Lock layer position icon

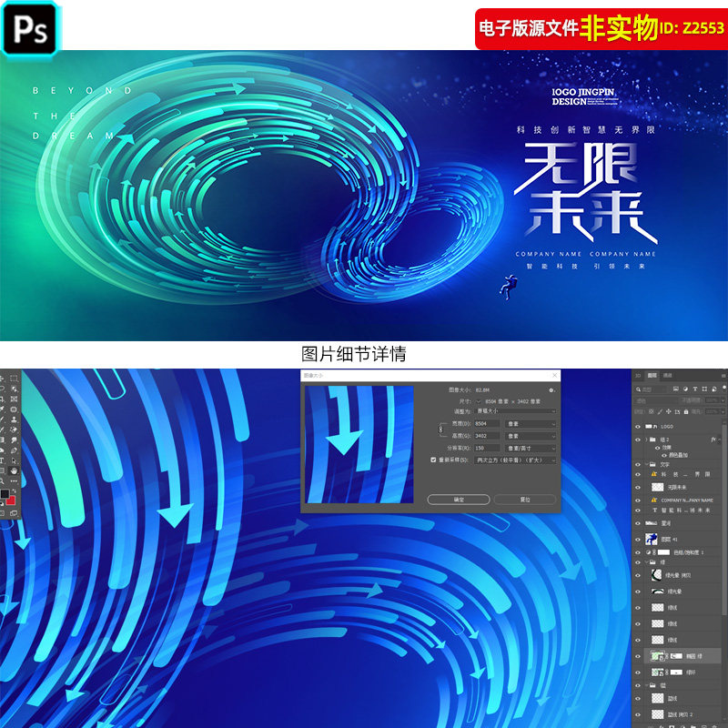pyautogui.click(x=669, y=411)
